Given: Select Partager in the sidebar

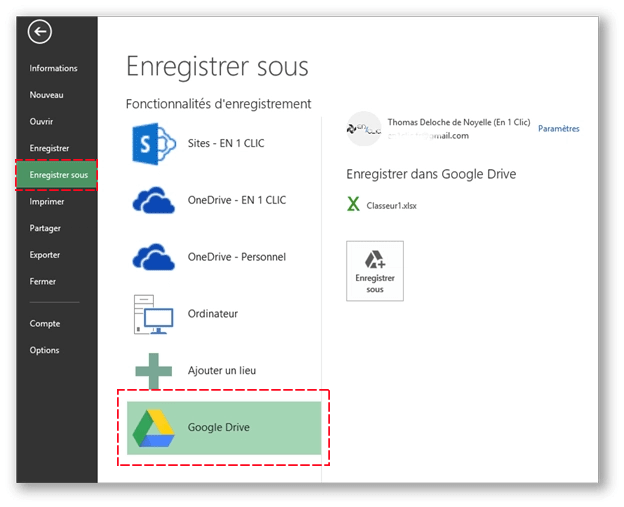Looking at the screenshot, I should [x=45, y=228].
